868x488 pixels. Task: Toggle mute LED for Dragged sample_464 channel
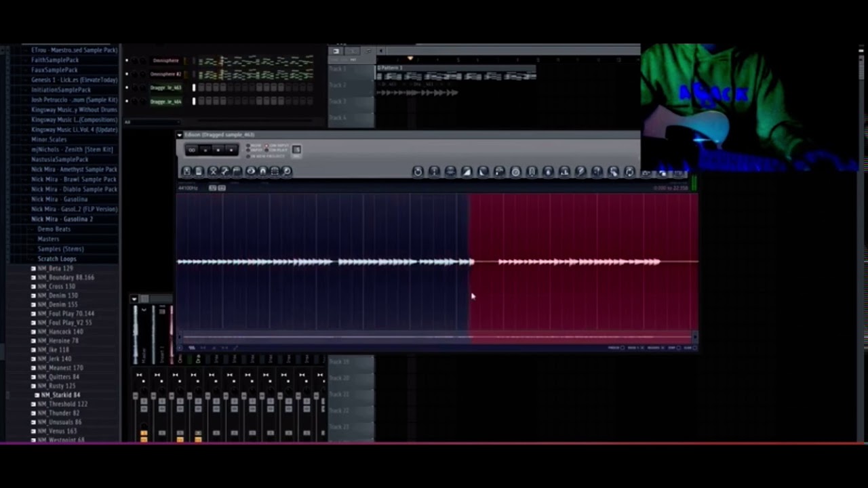tap(127, 101)
